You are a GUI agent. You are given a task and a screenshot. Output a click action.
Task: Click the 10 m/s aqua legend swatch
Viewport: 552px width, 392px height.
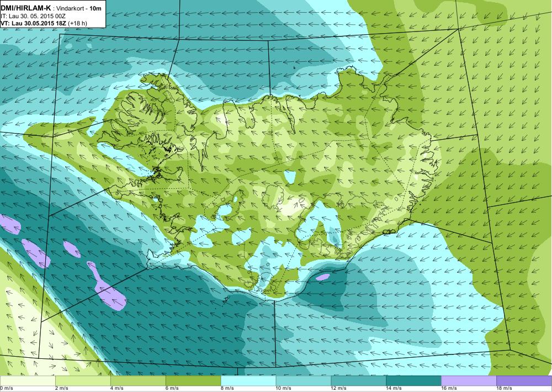pyautogui.click(x=304, y=381)
